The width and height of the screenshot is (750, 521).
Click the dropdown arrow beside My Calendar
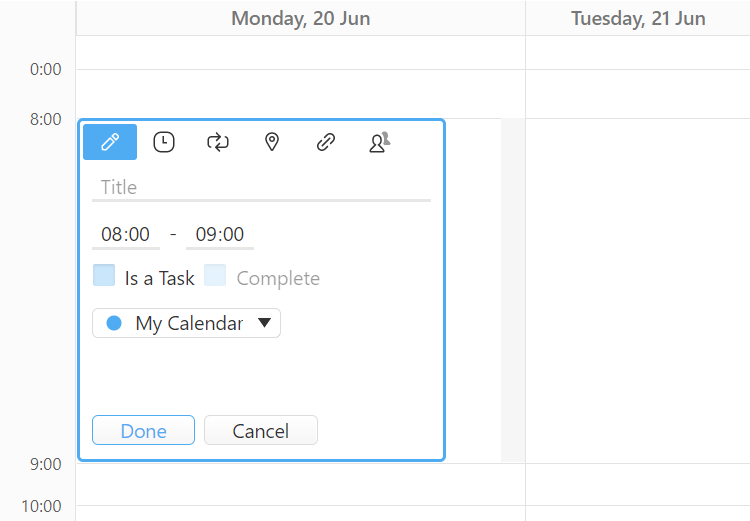(264, 323)
